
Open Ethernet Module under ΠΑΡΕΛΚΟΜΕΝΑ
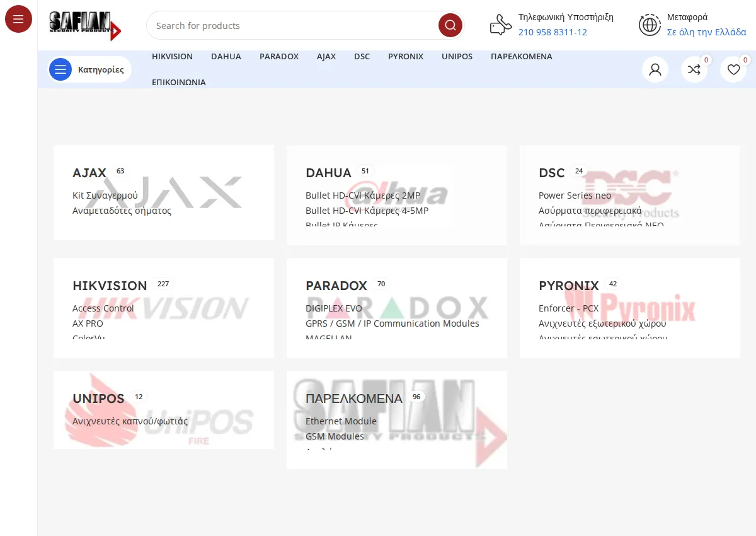click(341, 421)
